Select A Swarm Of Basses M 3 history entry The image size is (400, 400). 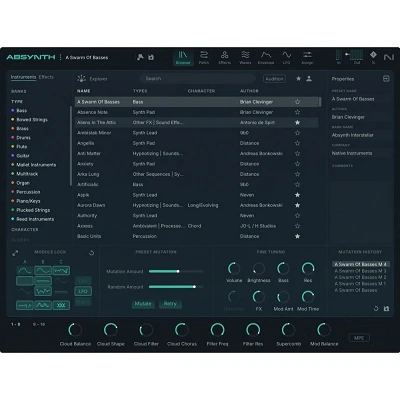[x=360, y=271]
